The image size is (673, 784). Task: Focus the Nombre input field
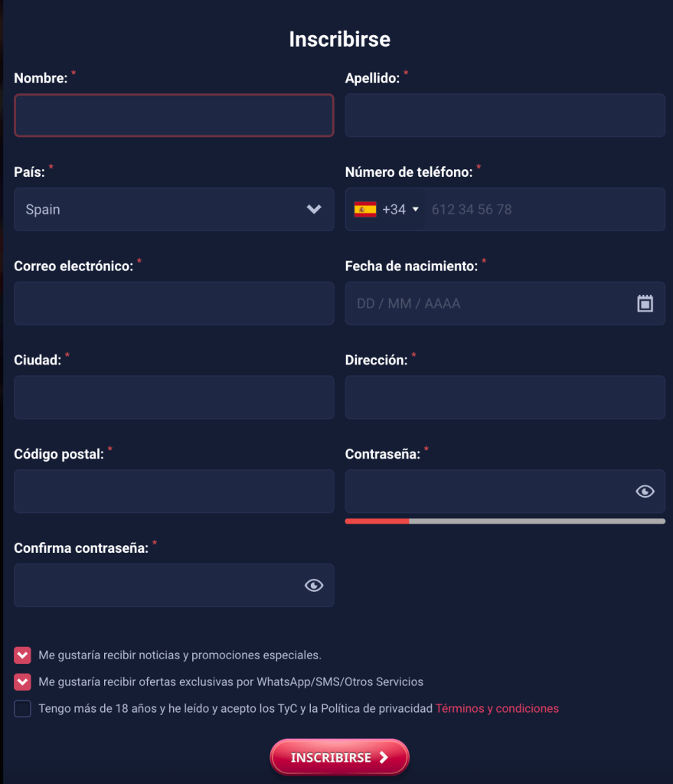click(174, 116)
